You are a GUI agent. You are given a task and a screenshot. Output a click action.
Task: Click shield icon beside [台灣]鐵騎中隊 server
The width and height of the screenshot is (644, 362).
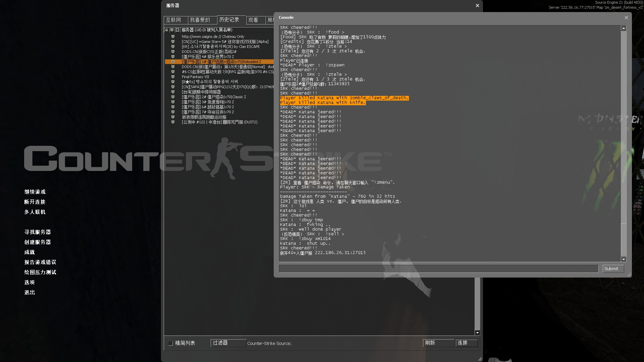(173, 92)
